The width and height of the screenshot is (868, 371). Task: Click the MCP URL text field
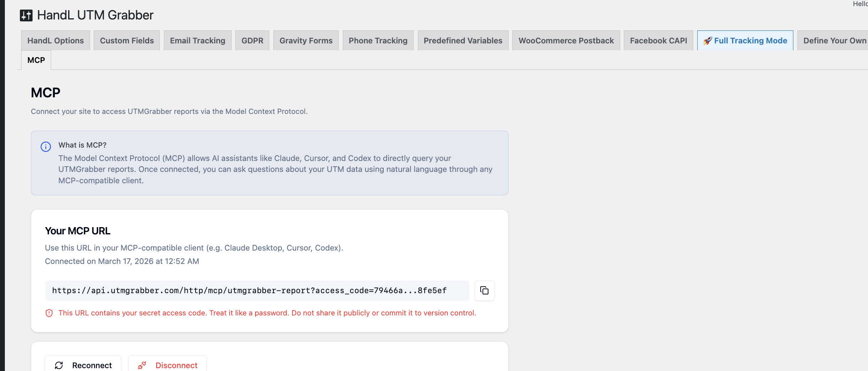tap(257, 291)
